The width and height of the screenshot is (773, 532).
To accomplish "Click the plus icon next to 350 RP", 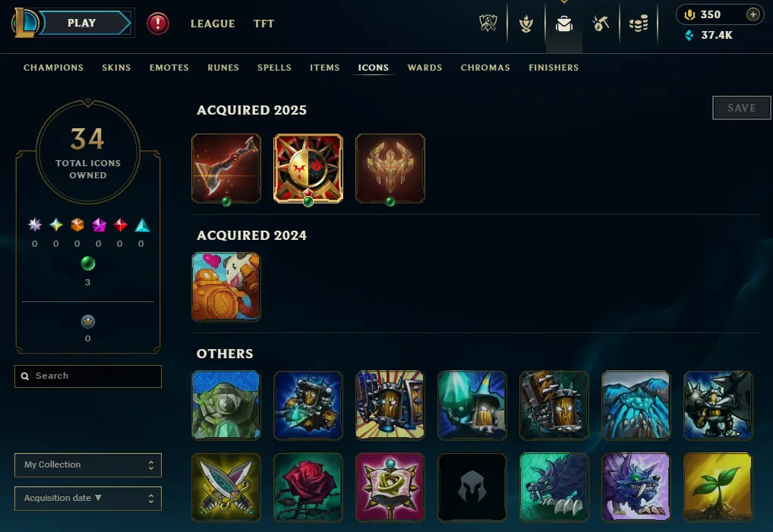I will coord(752,14).
